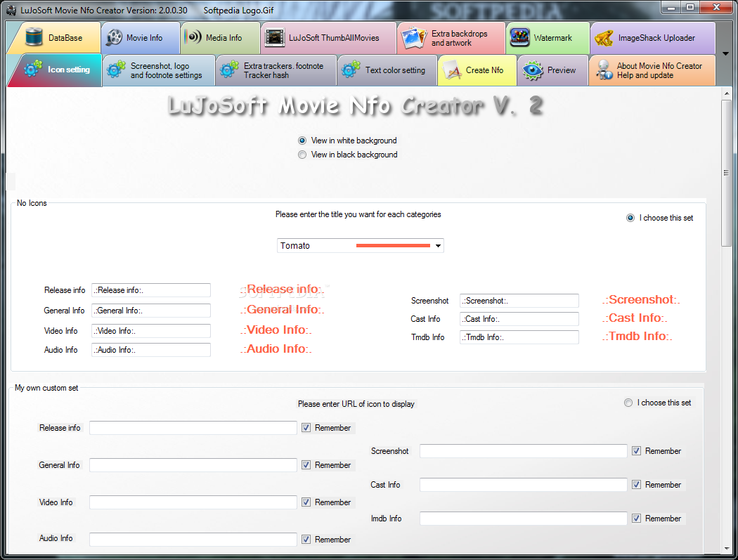This screenshot has width=738, height=560.
Task: Select View in black background
Action: (x=302, y=155)
